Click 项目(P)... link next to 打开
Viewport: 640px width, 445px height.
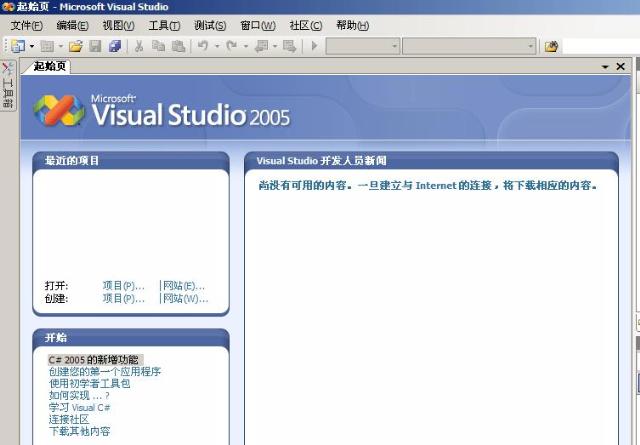[x=124, y=286]
